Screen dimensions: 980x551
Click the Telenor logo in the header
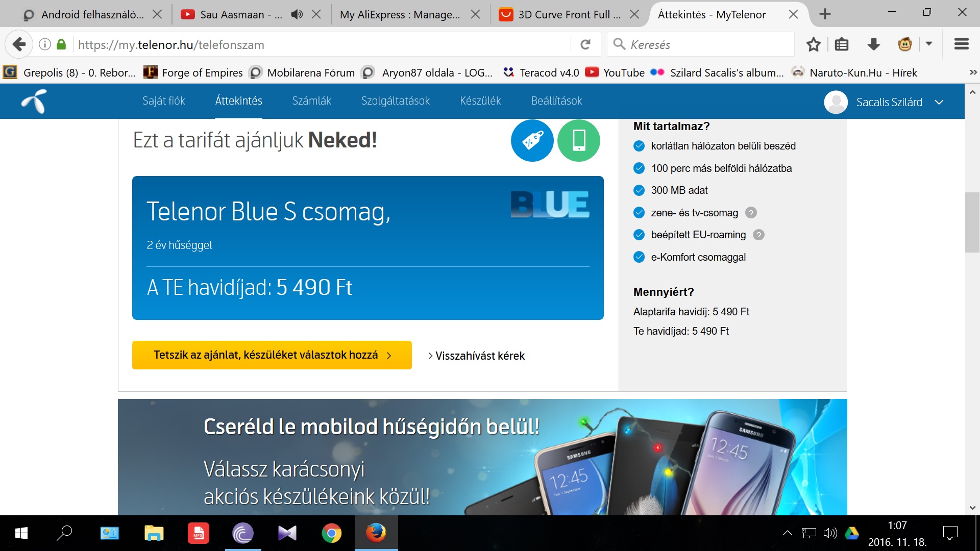pyautogui.click(x=34, y=101)
